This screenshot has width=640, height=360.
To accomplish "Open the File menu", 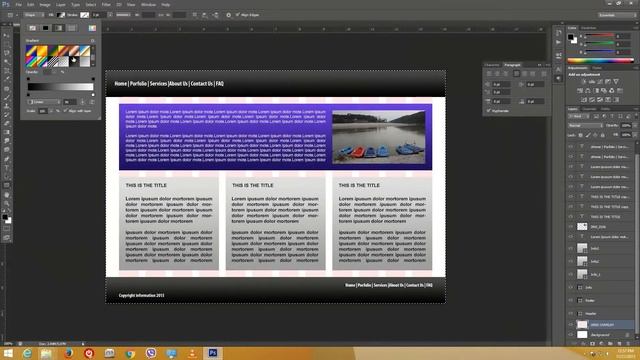I will tap(18, 4).
